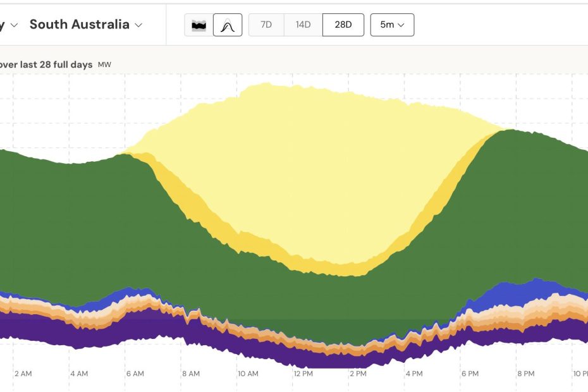
Task: Open the 5m interval dropdown
Action: 393,24
